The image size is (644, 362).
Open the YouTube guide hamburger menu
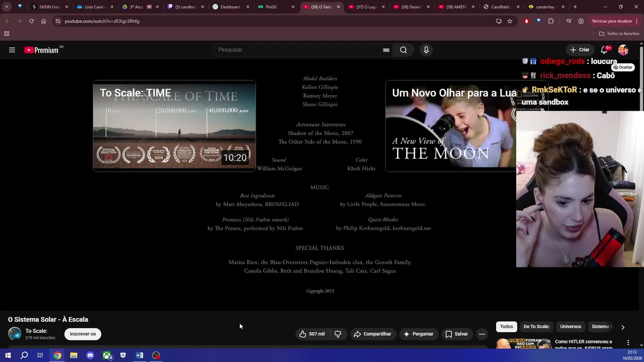point(12,50)
